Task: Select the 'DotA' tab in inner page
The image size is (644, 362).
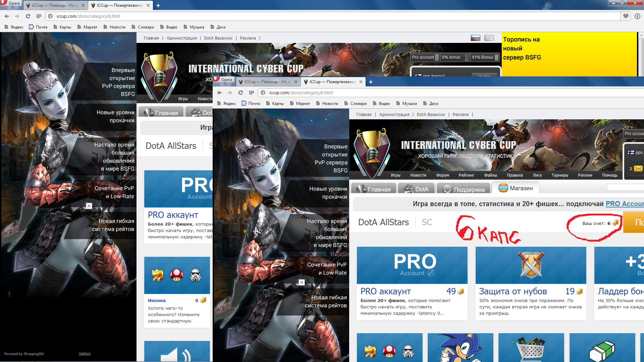Action: (416, 189)
